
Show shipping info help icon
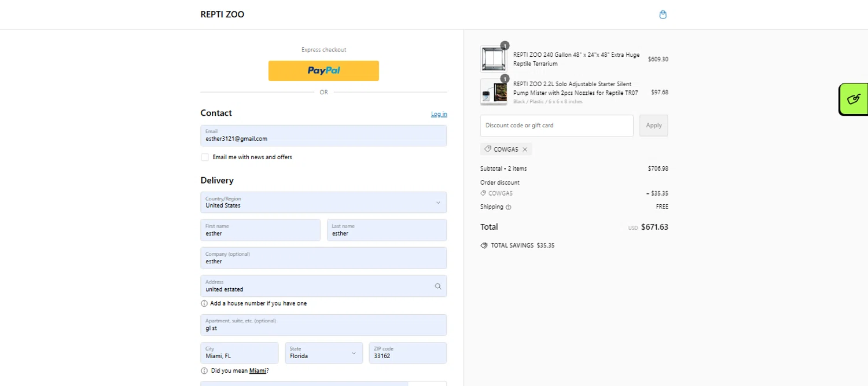(509, 207)
